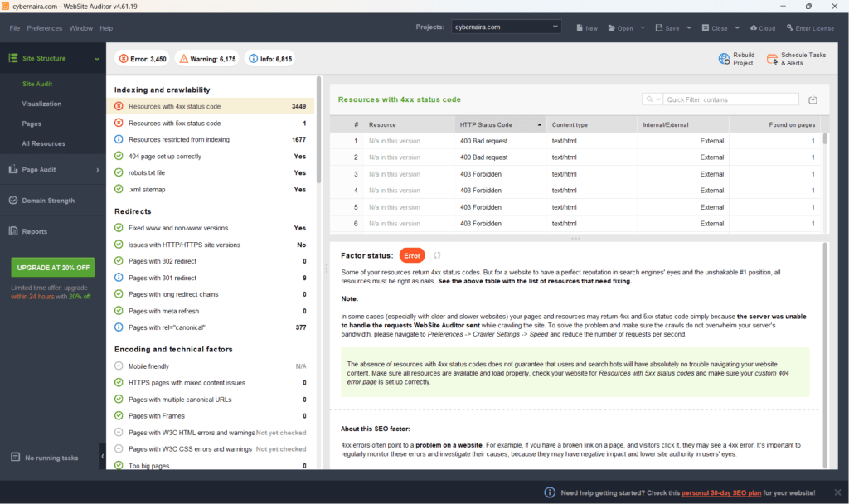
Task: Click the info icon for Pages with 301 redirect
Action: pyautogui.click(x=119, y=278)
